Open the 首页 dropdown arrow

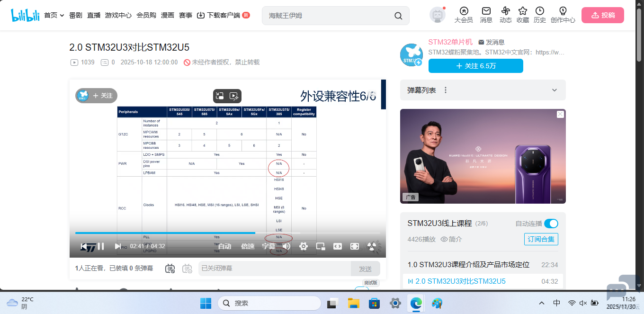pyautogui.click(x=61, y=15)
